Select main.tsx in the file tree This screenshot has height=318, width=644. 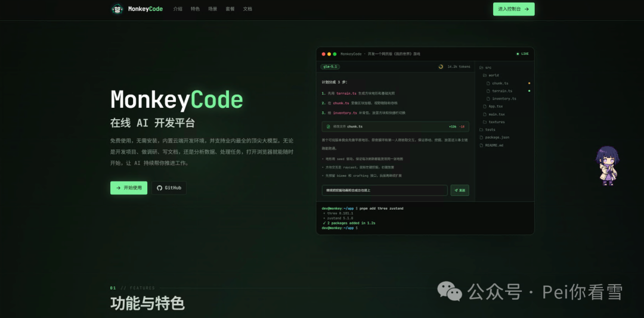[494, 114]
